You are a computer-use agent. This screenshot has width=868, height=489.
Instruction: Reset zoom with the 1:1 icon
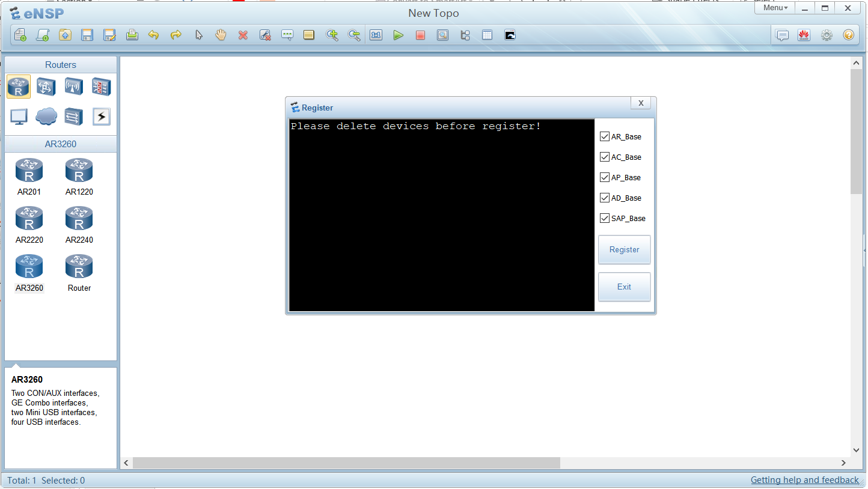pos(376,35)
